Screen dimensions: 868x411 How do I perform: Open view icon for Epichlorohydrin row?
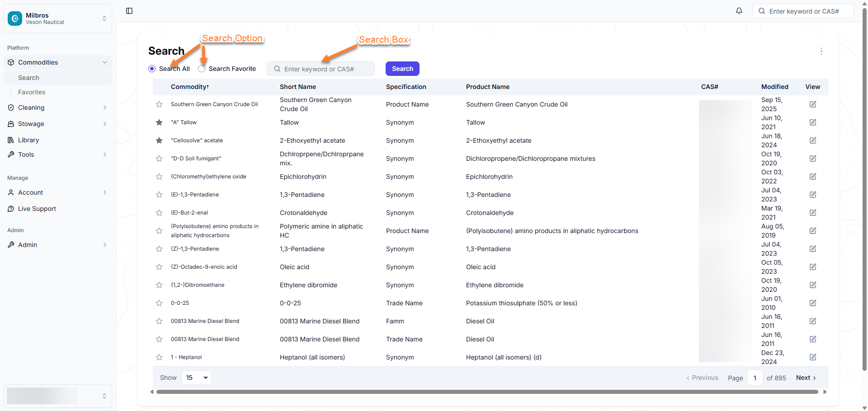(813, 177)
